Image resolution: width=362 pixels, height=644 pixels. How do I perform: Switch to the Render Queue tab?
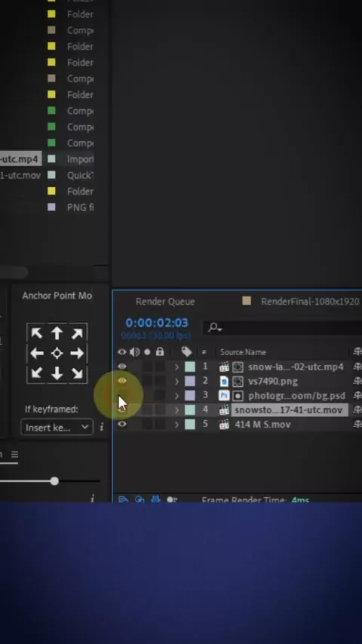coord(165,302)
